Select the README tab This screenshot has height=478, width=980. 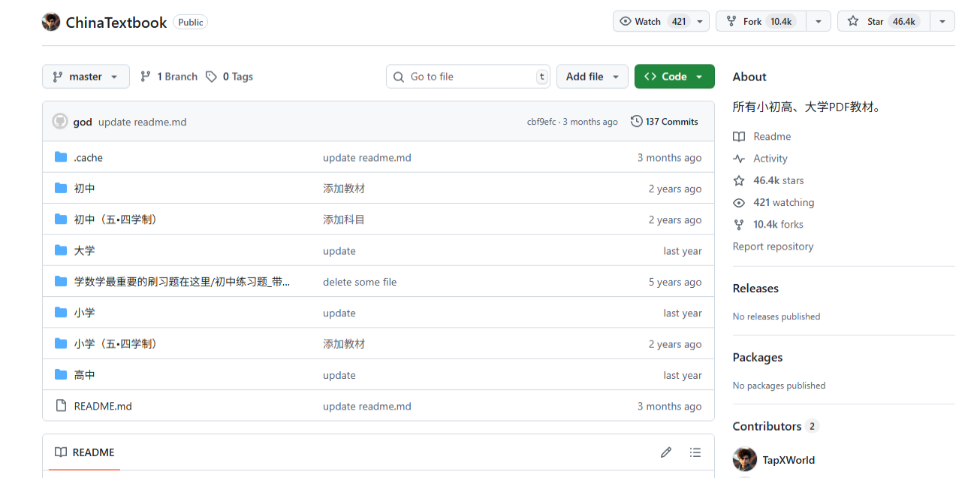[85, 452]
